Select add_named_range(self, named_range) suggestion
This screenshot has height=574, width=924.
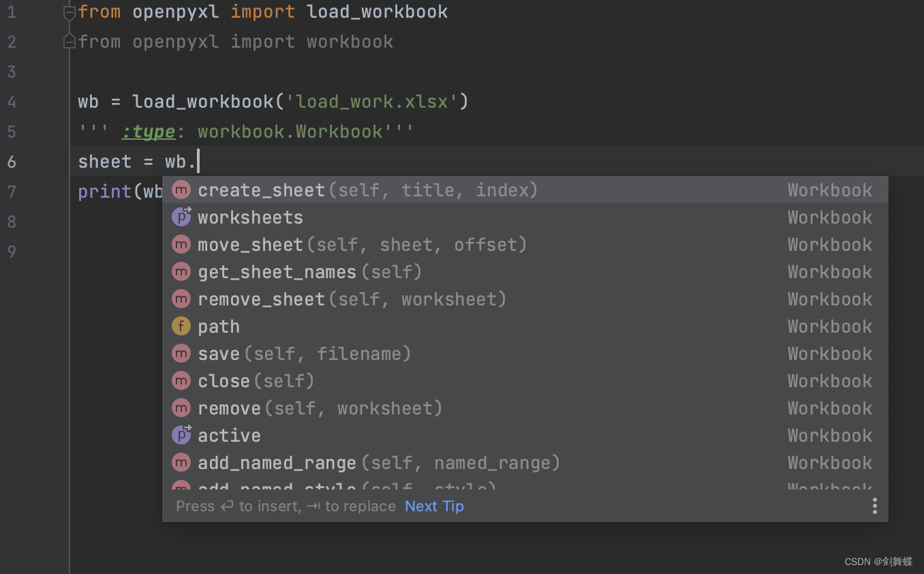pos(525,462)
